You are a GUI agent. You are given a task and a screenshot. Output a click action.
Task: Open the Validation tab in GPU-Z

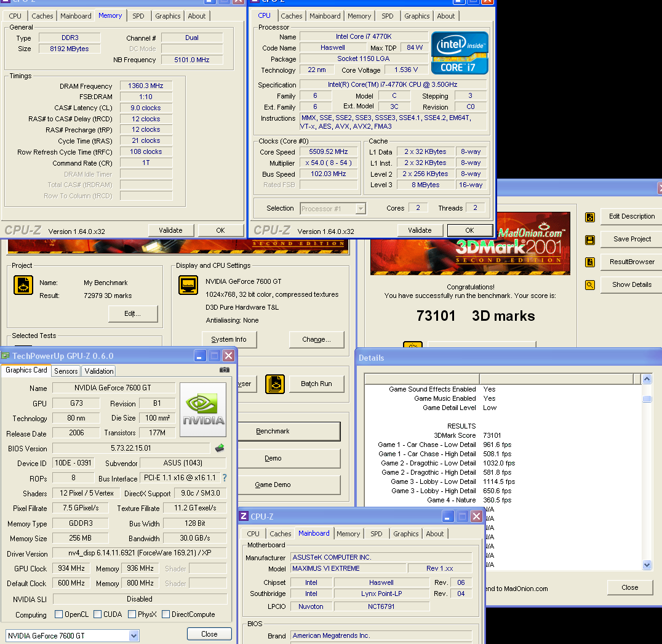(x=99, y=371)
